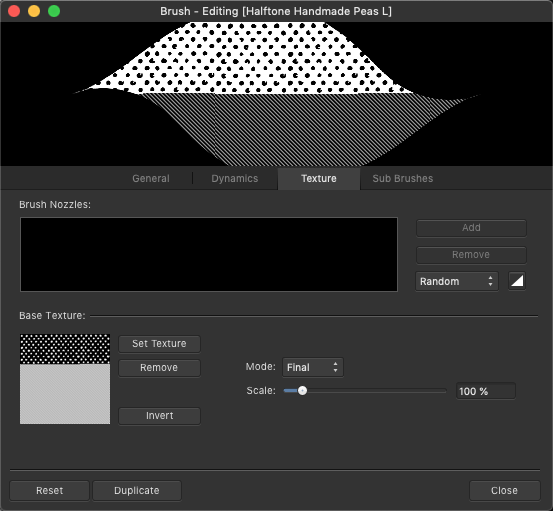Click the Reset button
Screen dimensions: 553x511
49,491
